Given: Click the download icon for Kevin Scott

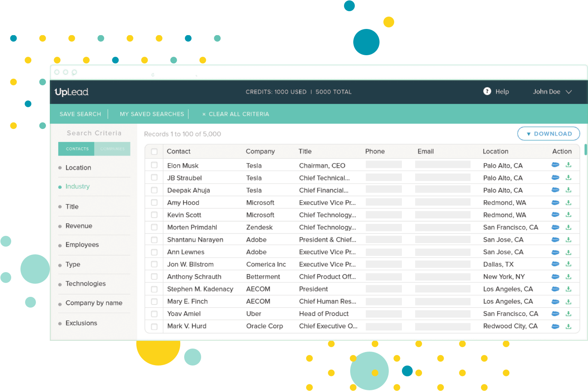Looking at the screenshot, I should (568, 215).
